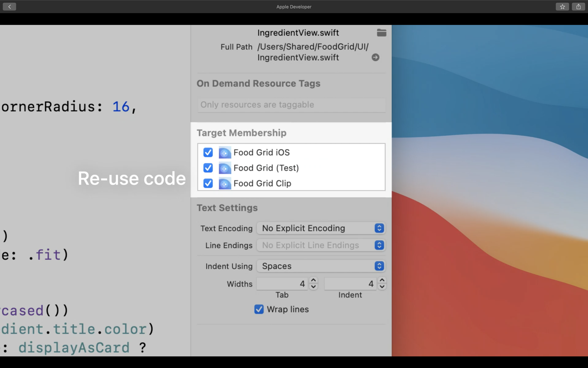Click the Re-use code caption

pos(132,179)
